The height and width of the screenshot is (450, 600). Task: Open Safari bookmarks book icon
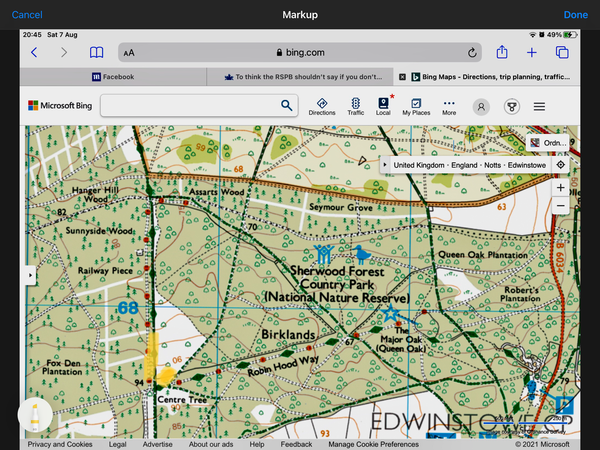[x=96, y=52]
